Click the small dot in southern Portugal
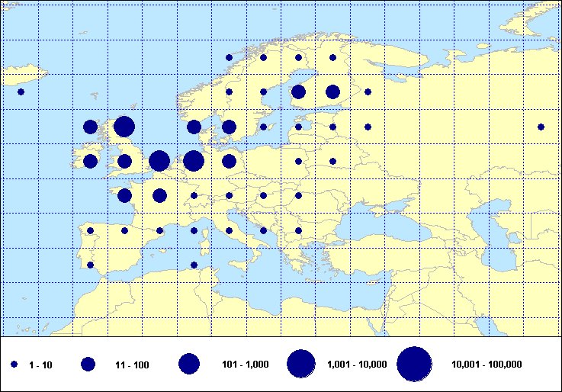Viewport: 562px width, 392px height. point(91,265)
